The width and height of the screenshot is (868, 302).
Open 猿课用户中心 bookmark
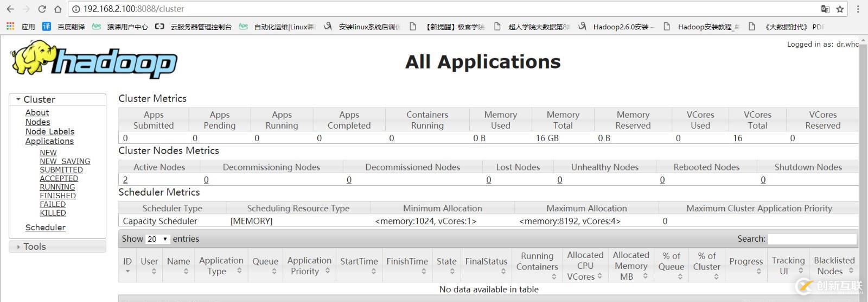coord(120,26)
